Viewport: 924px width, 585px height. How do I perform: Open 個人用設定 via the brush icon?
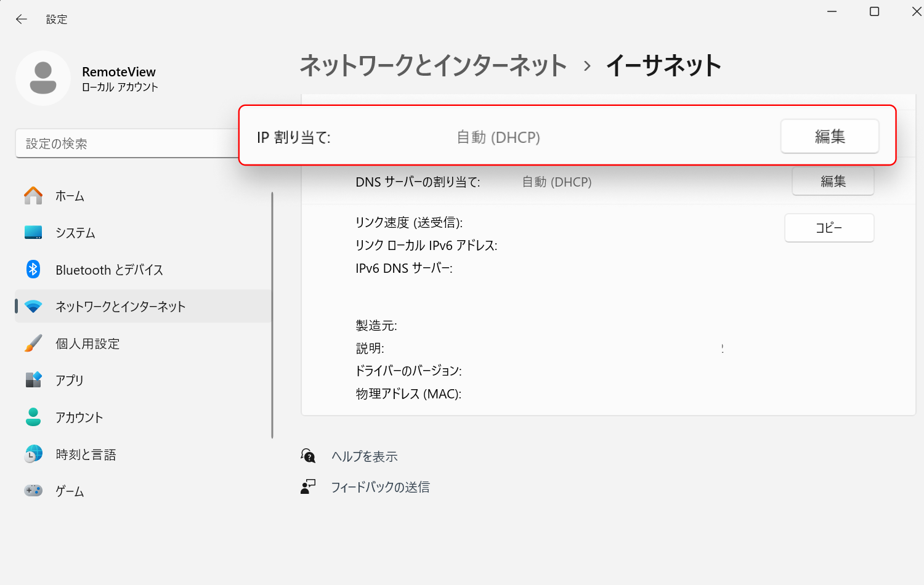coord(32,343)
